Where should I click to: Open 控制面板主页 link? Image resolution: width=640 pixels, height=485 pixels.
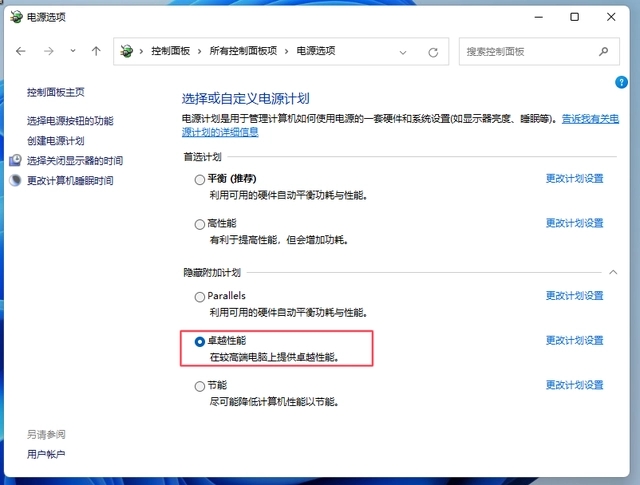56,92
